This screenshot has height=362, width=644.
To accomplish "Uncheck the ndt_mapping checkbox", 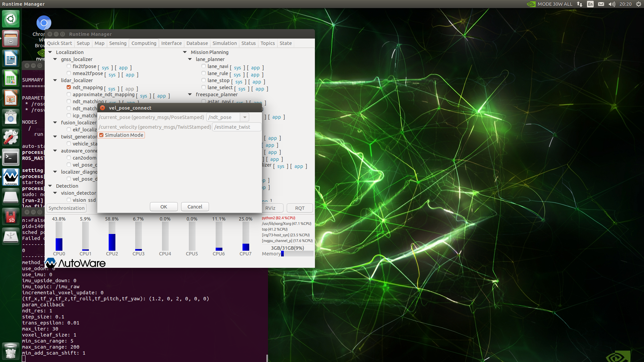I will 69,87.
